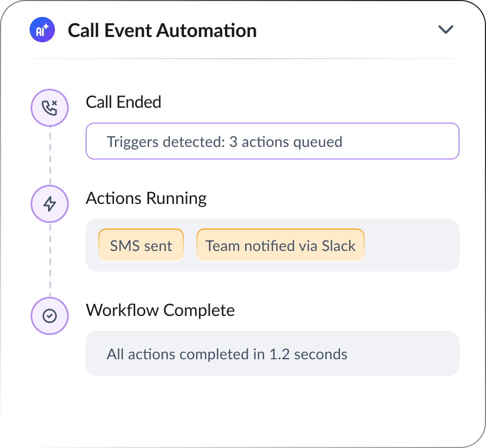This screenshot has width=486, height=448.
Task: Open the Call Ended step heading
Action: [x=124, y=102]
